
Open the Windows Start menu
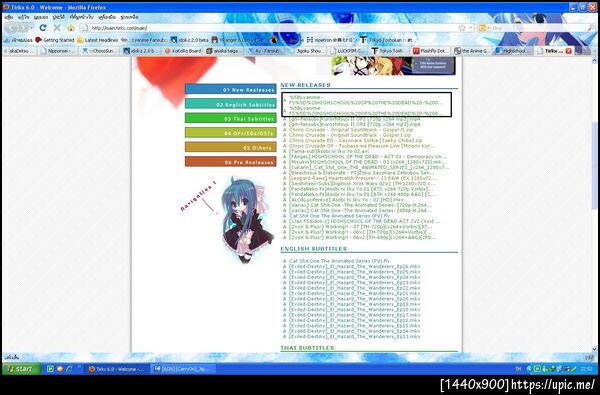21,369
